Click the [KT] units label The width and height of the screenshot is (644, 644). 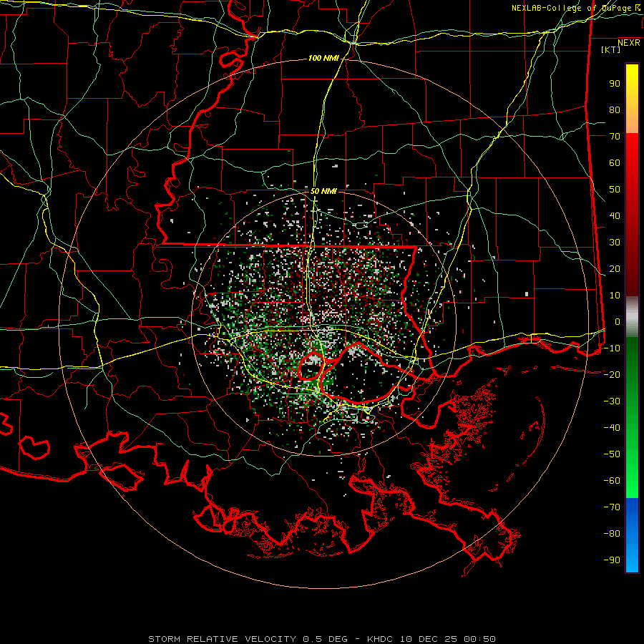click(611, 49)
